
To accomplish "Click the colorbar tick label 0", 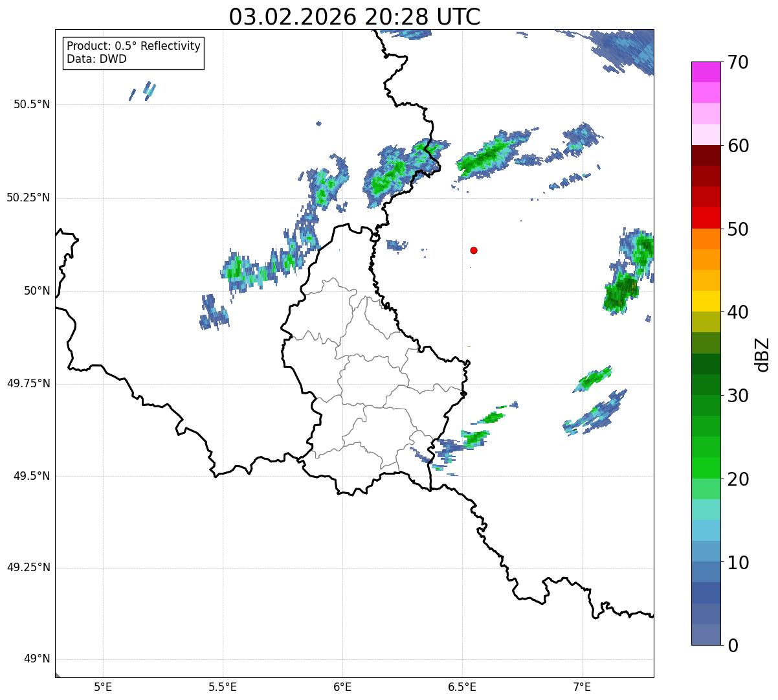I will 733,646.
